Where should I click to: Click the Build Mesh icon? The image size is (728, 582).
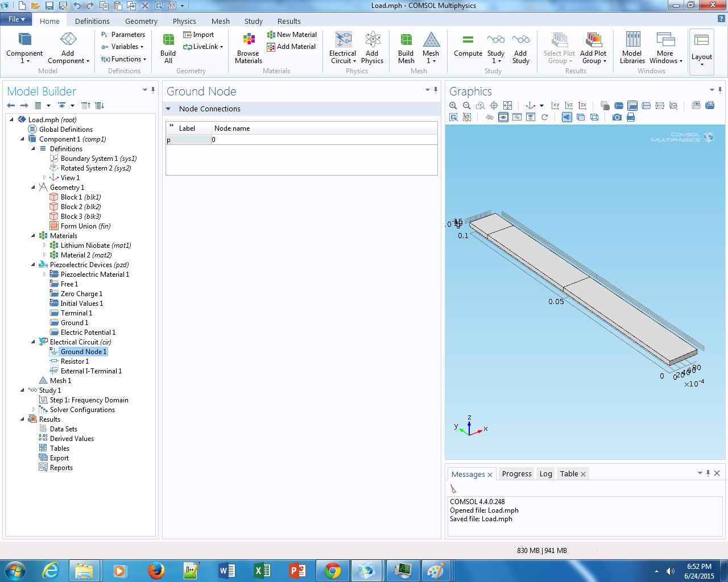pos(406,48)
